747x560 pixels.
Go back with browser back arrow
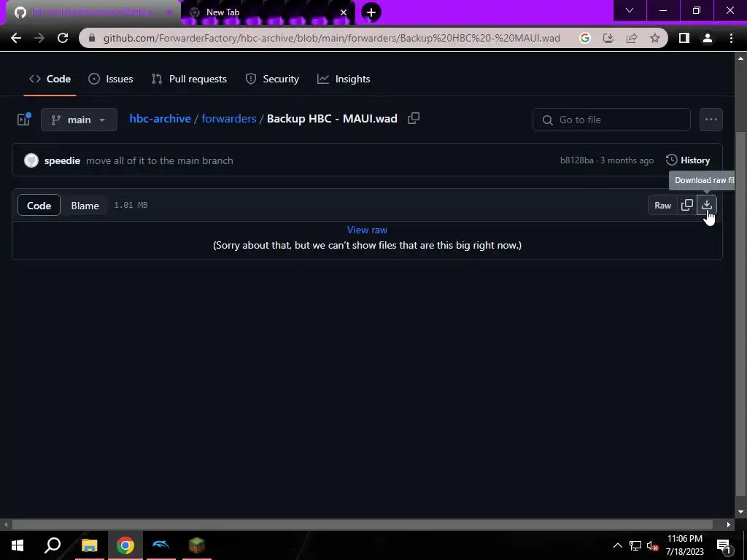[16, 38]
